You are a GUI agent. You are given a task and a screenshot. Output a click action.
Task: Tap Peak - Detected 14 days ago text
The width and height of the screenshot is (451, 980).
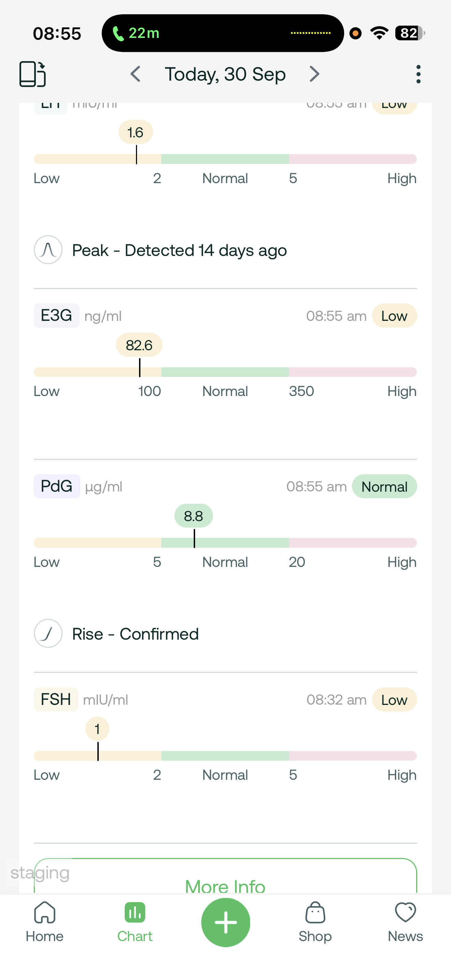pyautogui.click(x=179, y=250)
